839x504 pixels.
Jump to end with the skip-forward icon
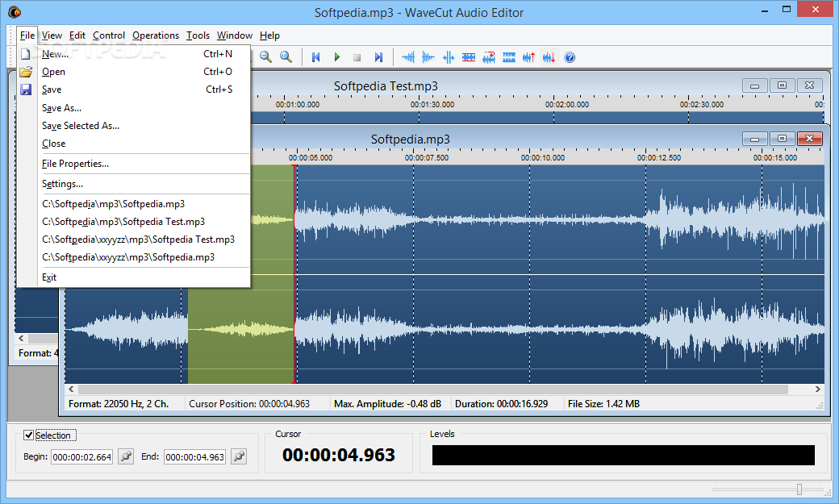coord(378,57)
